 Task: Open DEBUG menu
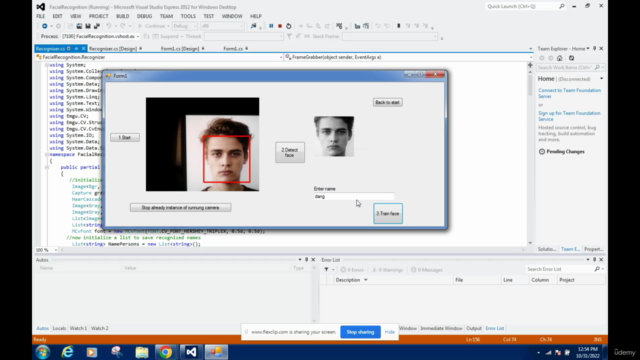(144, 16)
